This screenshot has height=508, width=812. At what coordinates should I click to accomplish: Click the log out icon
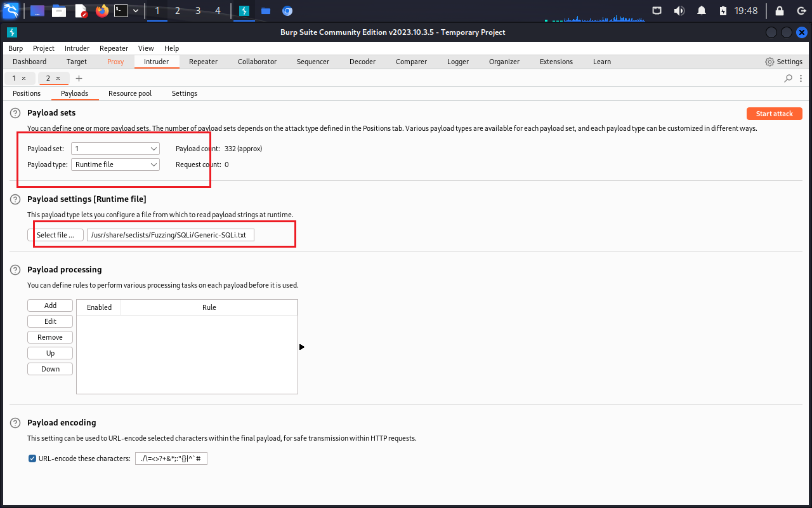tap(801, 11)
